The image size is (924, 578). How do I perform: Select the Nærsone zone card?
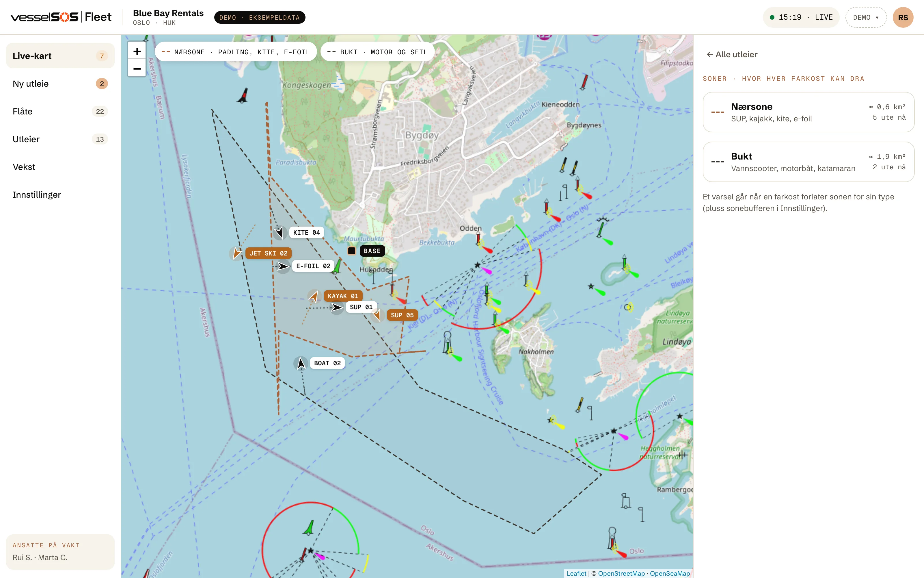click(808, 112)
